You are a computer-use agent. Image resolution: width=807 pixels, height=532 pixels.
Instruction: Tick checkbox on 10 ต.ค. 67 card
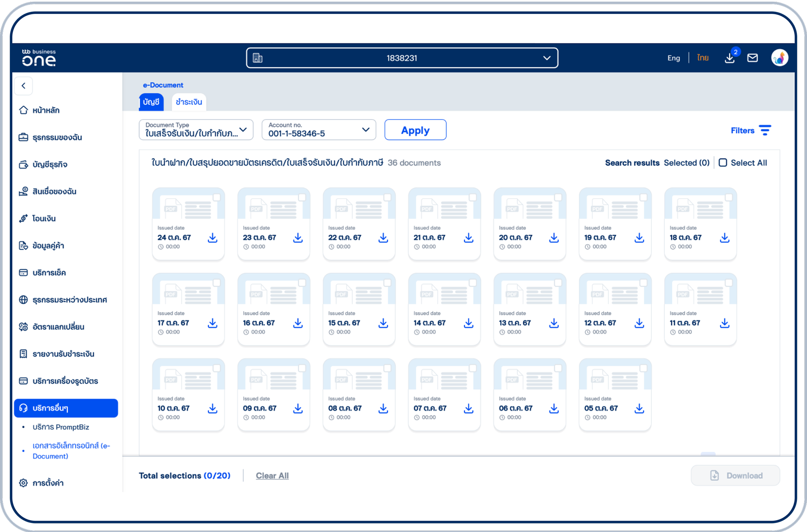tap(217, 369)
